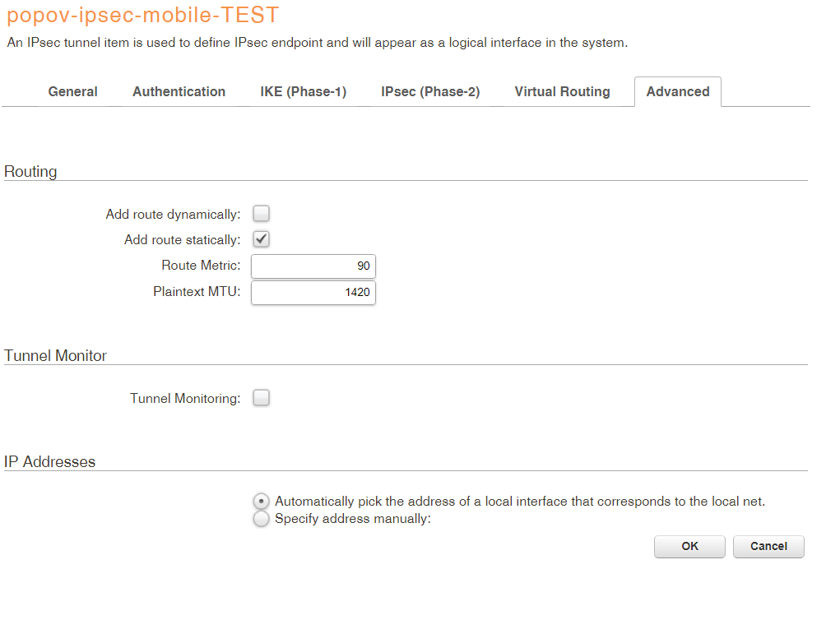Go to the IKE (Phase-1) tab
This screenshot has height=620, width=840.
tap(303, 92)
